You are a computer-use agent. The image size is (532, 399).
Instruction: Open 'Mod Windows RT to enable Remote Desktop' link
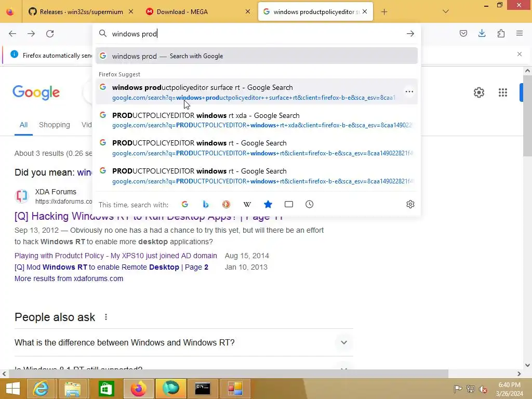point(111,268)
